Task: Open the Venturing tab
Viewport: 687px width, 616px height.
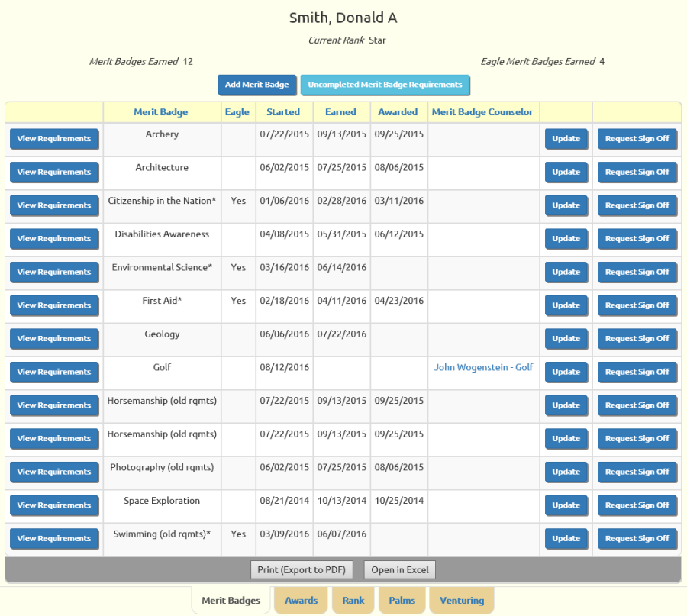Action: pyautogui.click(x=462, y=600)
